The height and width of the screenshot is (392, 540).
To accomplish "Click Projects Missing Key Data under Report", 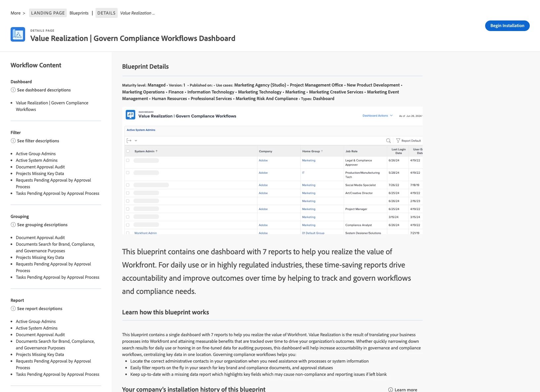I will coord(40,354).
